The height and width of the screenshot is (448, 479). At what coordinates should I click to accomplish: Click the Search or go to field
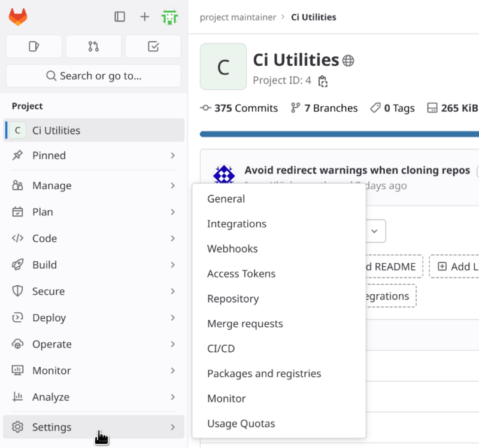point(93,76)
